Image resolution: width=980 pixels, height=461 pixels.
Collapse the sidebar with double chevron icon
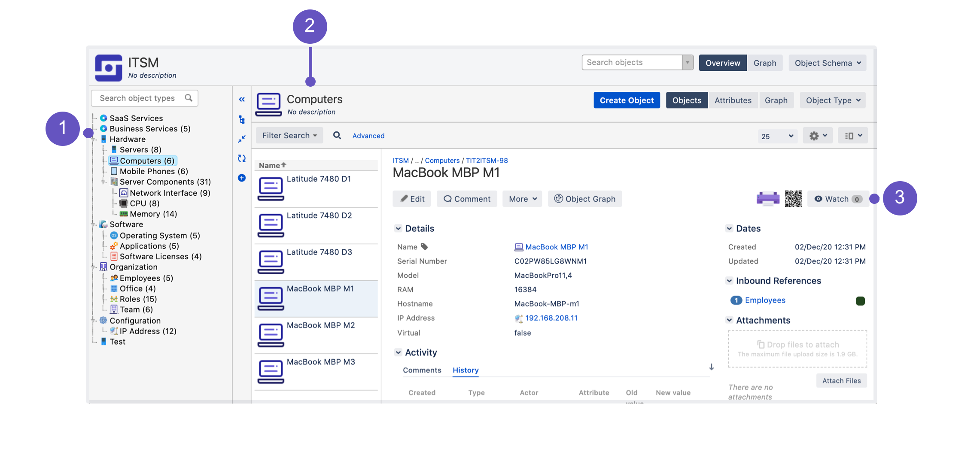242,99
